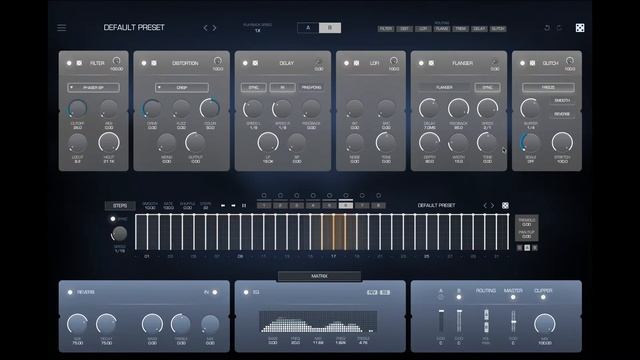Click the Tremolo value box beside sequencer
Screen dimensions: 640x360
coord(527,222)
